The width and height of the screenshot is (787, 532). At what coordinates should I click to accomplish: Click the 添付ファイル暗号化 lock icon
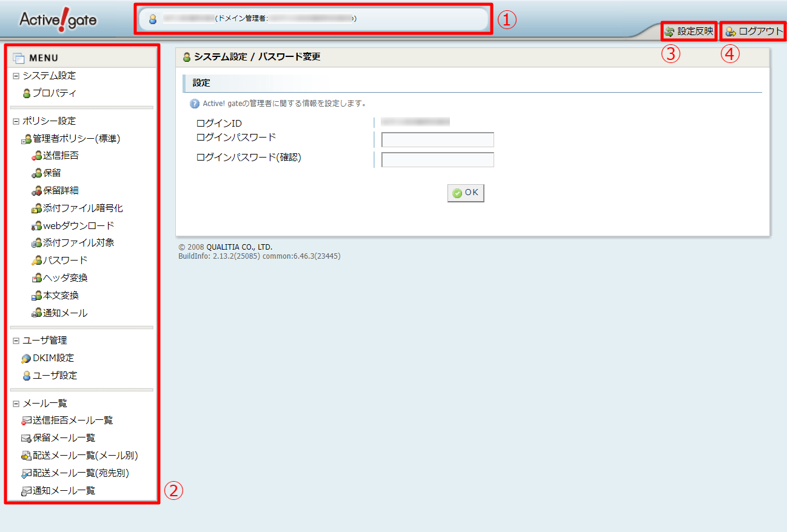(37, 208)
